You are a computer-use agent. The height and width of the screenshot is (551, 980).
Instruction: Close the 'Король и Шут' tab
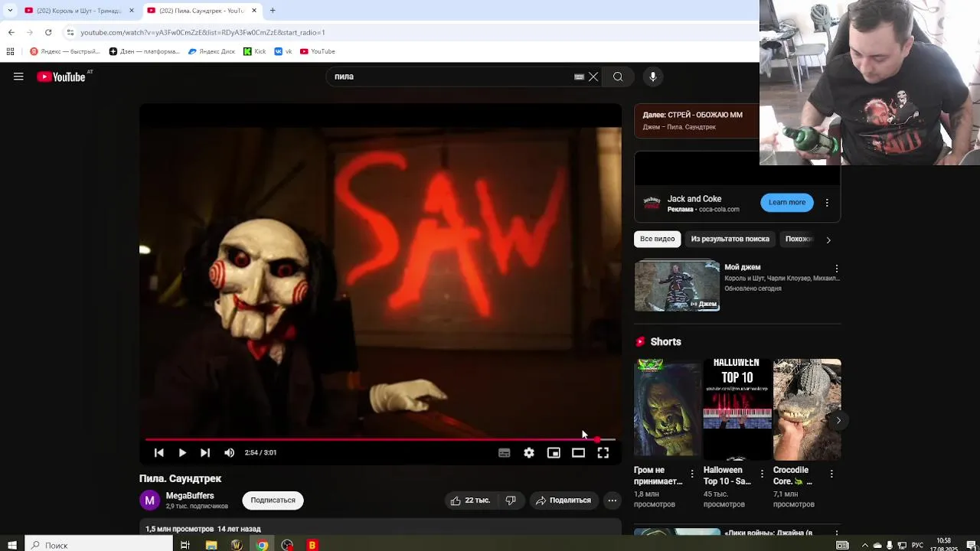[x=131, y=11]
